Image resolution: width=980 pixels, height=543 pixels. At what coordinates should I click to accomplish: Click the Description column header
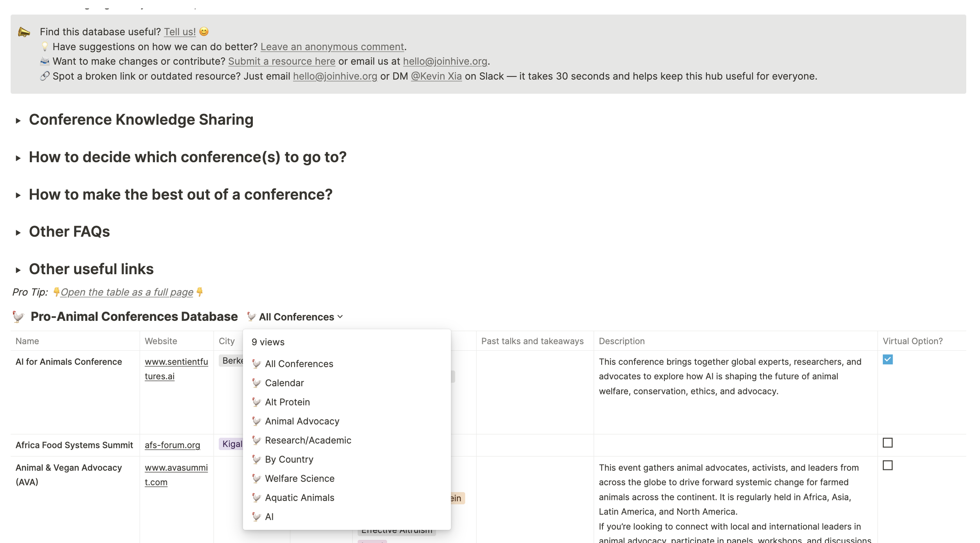pos(621,341)
